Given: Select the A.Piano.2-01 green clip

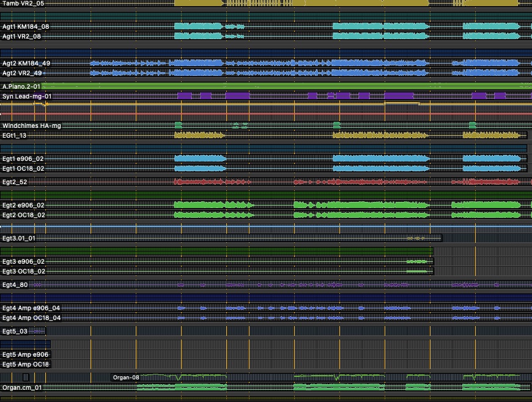Looking at the screenshot, I should point(266,86).
